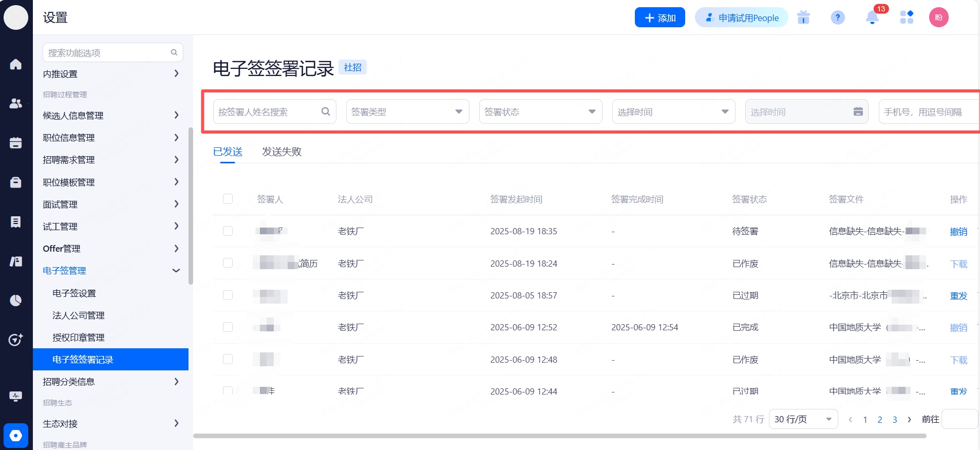
Task: Check the row dated 2025-08-19 18:35
Action: [x=228, y=231]
